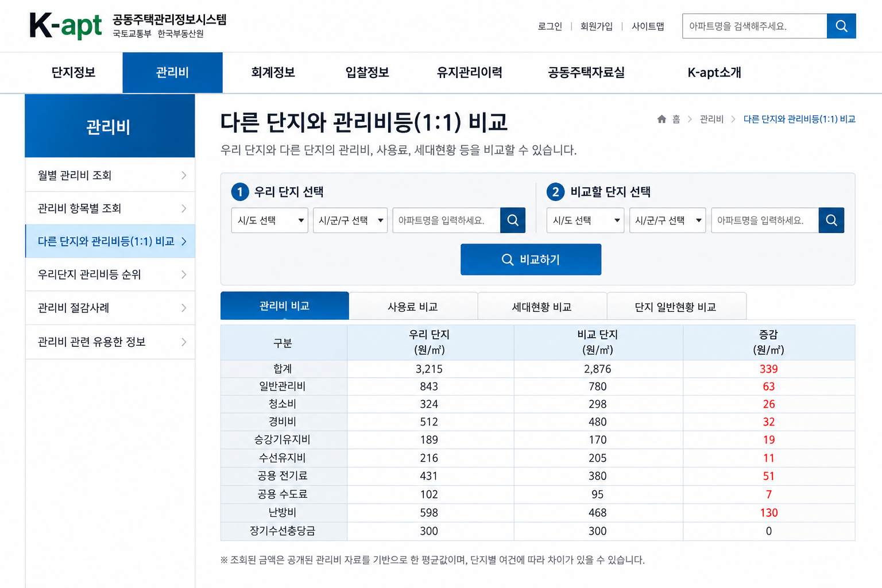The height and width of the screenshot is (588, 882).
Task: Click the search icon for 비교할 단지 apartment name
Action: click(x=831, y=220)
